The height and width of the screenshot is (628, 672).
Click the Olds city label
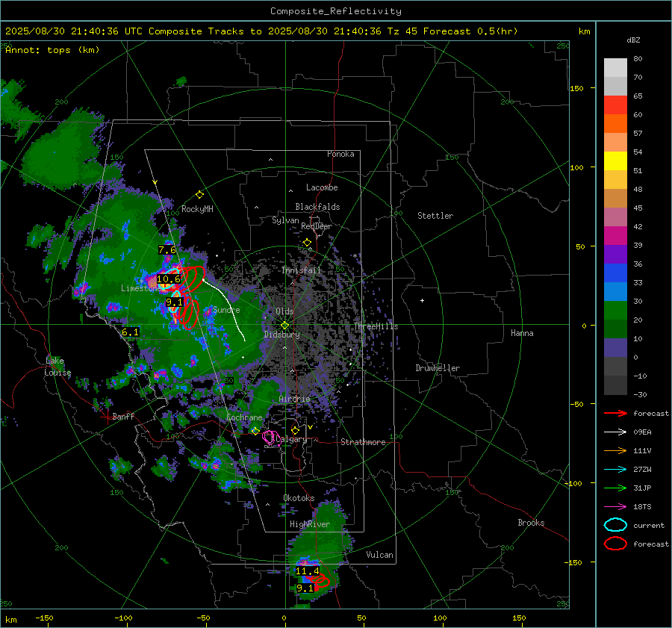[284, 311]
